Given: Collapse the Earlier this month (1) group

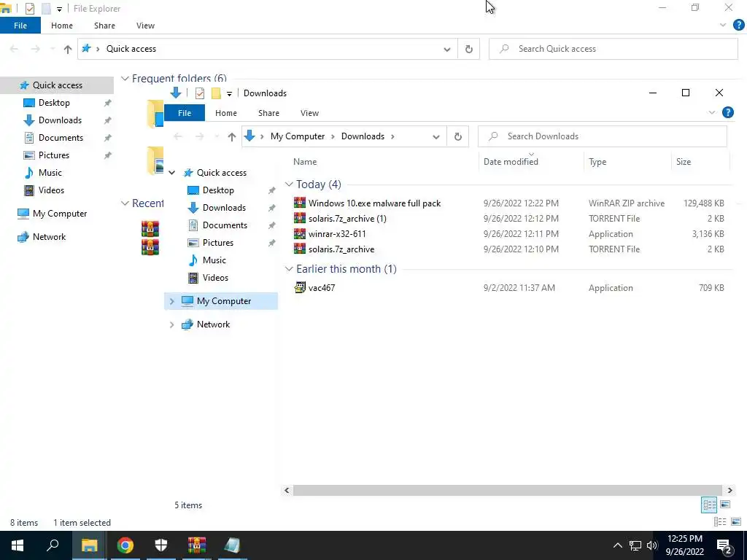Looking at the screenshot, I should click(289, 269).
